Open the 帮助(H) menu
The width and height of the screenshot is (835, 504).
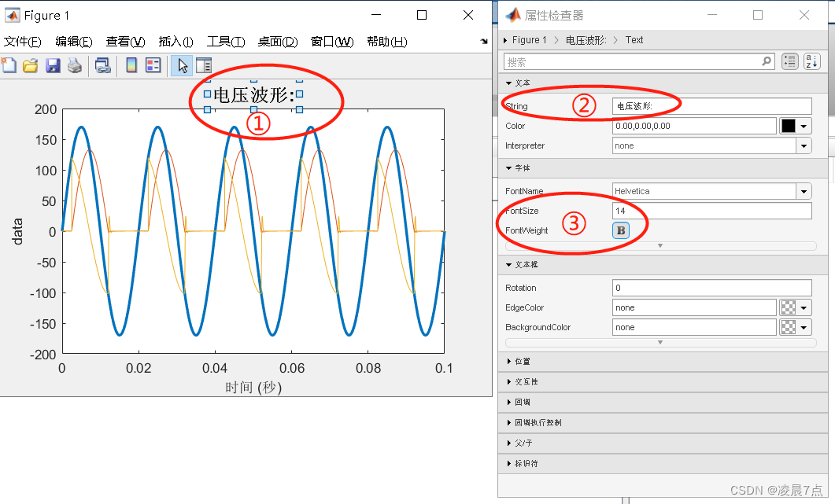pyautogui.click(x=387, y=42)
